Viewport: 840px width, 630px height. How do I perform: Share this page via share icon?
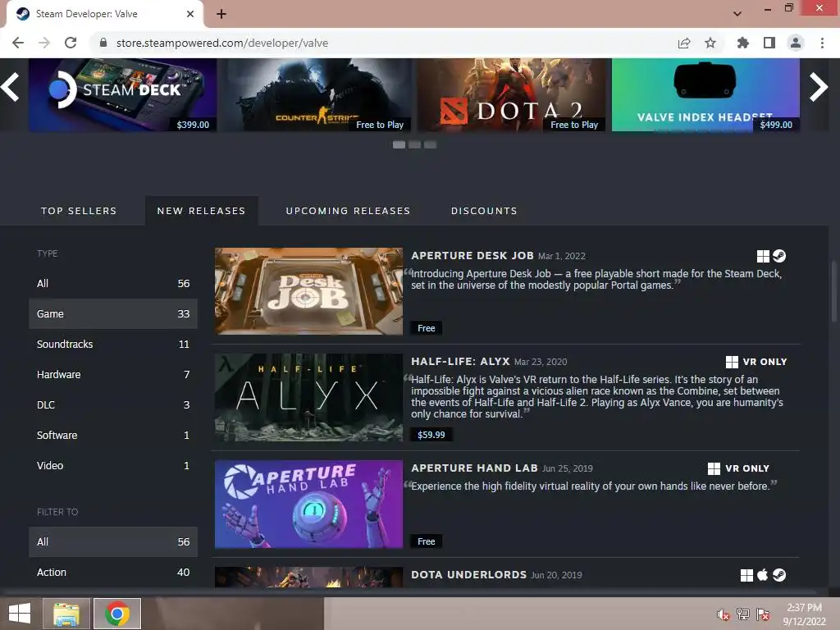684,43
